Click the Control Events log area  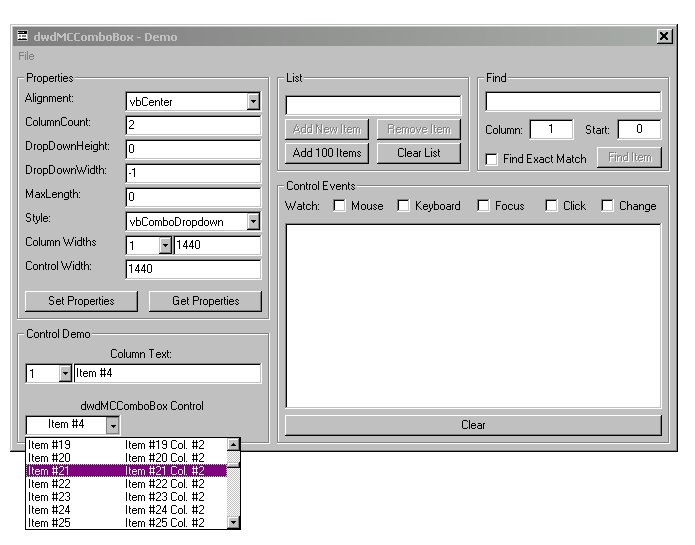473,315
